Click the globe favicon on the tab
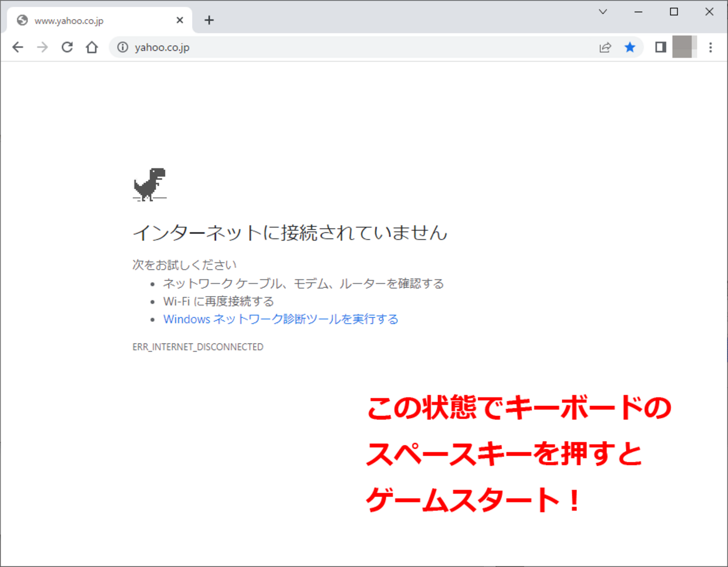 (22, 20)
